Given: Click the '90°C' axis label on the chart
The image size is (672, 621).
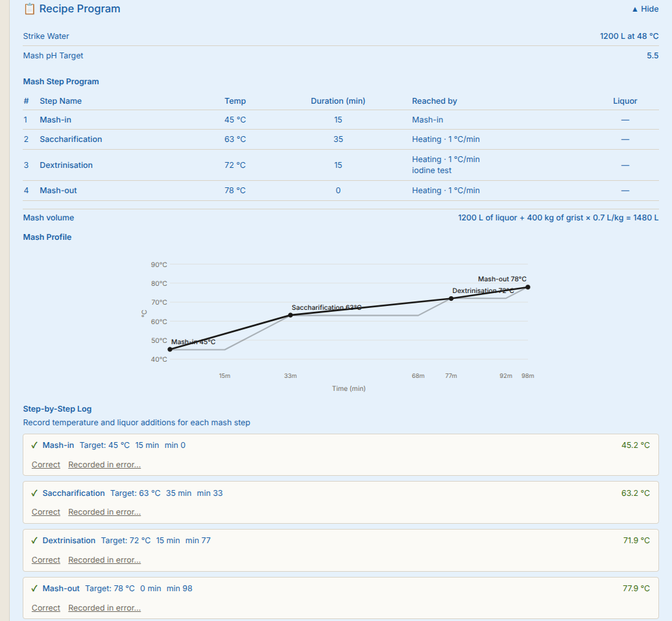Looking at the screenshot, I should [x=159, y=264].
